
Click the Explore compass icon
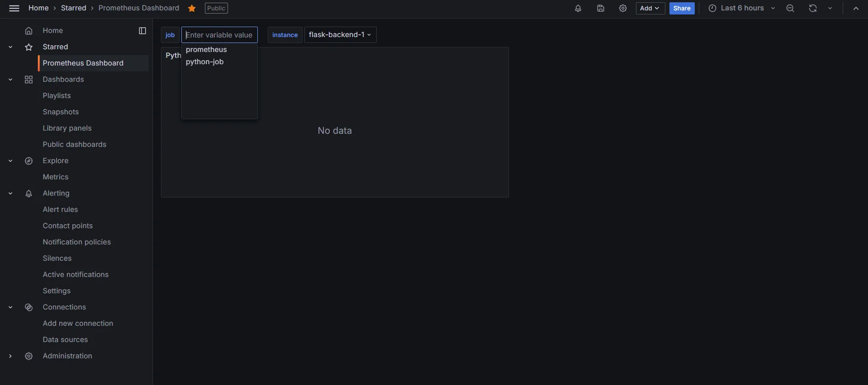(28, 161)
